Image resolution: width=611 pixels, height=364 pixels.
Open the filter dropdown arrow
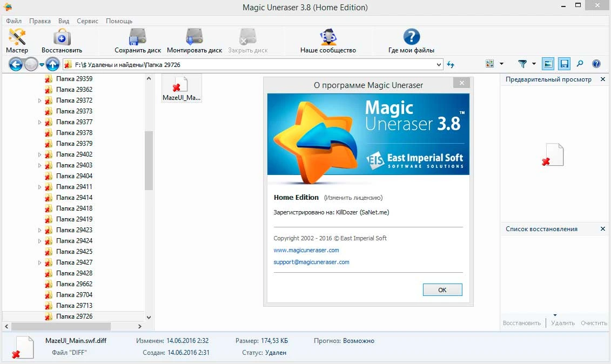point(534,64)
